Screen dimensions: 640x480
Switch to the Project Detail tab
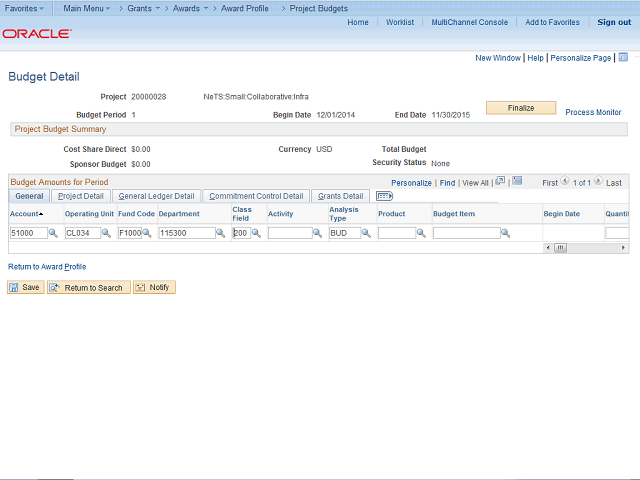[80, 196]
